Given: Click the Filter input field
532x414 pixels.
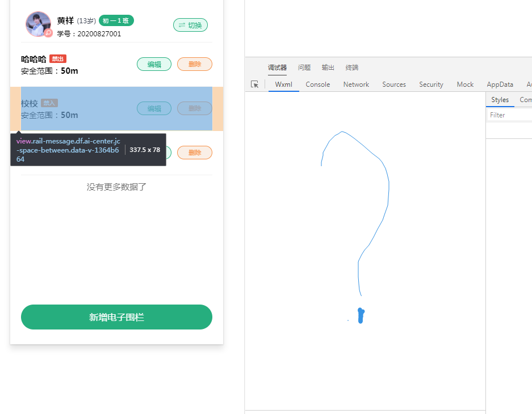Looking at the screenshot, I should pyautogui.click(x=510, y=115).
